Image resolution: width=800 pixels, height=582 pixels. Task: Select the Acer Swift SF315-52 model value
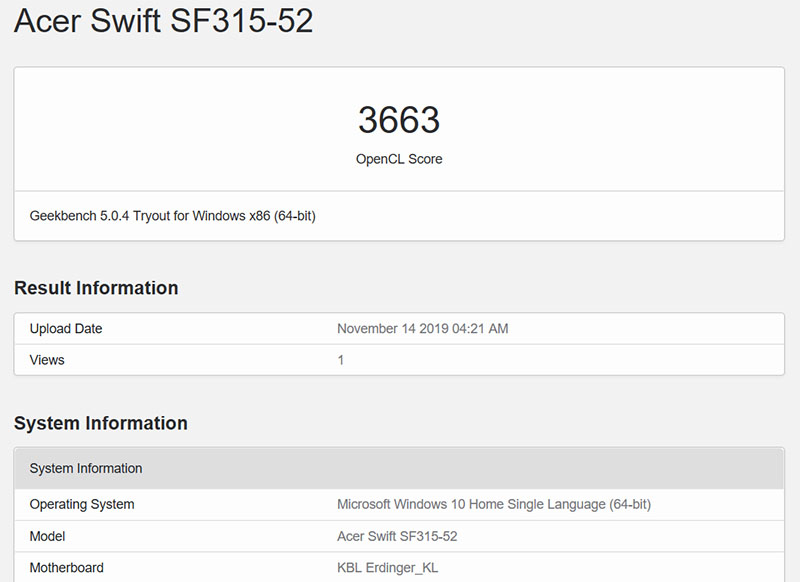(397, 536)
